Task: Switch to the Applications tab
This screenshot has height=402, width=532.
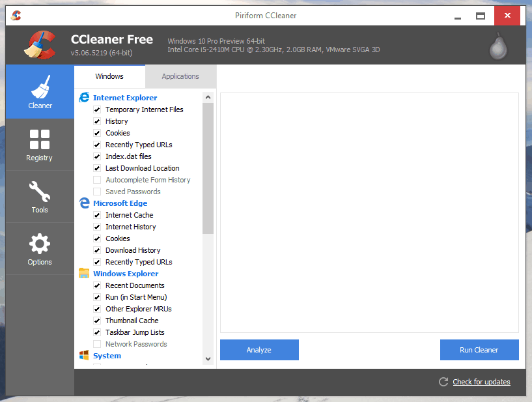Action: pos(180,76)
